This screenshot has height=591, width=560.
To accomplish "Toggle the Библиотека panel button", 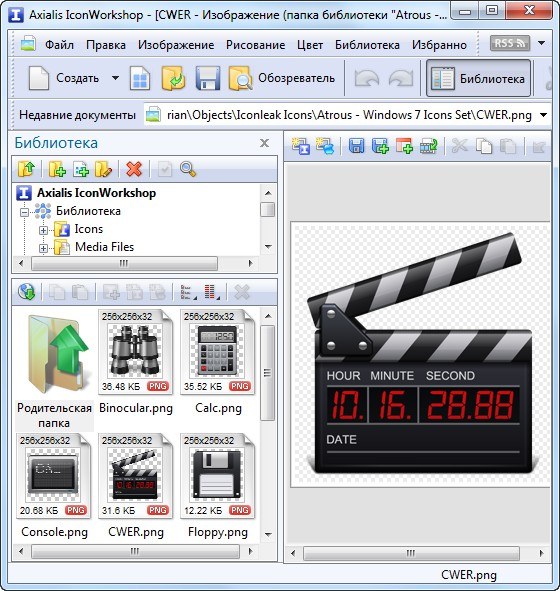I will 478,78.
